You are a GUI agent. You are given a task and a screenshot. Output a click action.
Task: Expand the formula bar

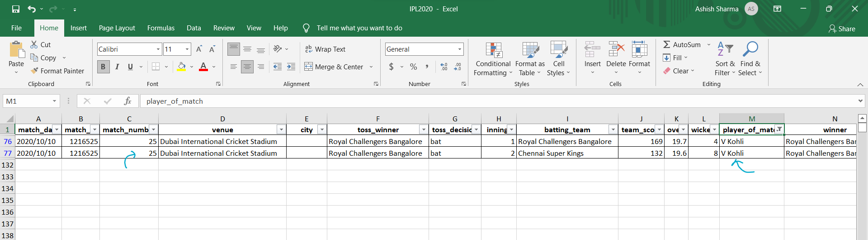860,101
